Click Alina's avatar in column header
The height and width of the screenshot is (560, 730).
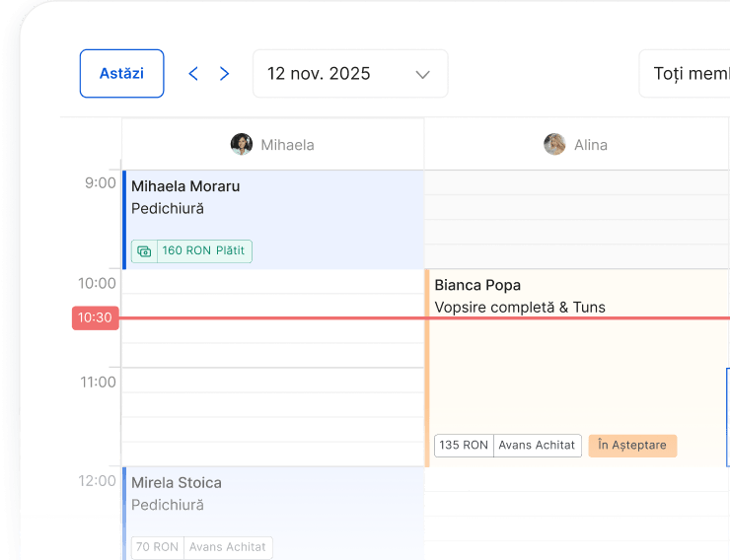pyautogui.click(x=555, y=144)
